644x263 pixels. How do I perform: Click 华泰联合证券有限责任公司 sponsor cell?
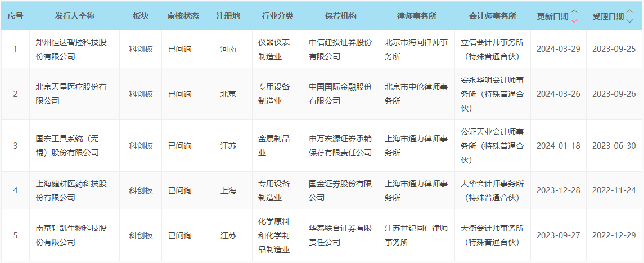tap(340, 235)
